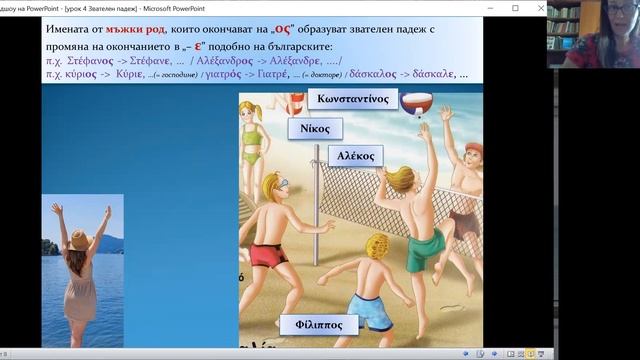Screen dimensions: 640x360
Task: Click the woman with hat photo
Action: coord(82,271)
